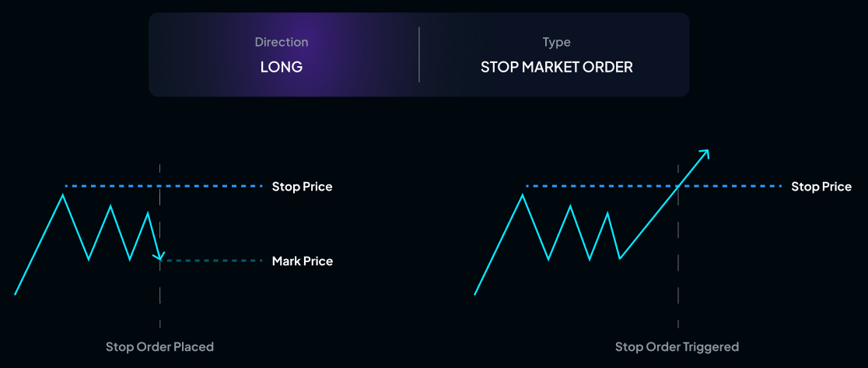
Task: Click the Stop Price label on left chart
Action: coord(302,187)
